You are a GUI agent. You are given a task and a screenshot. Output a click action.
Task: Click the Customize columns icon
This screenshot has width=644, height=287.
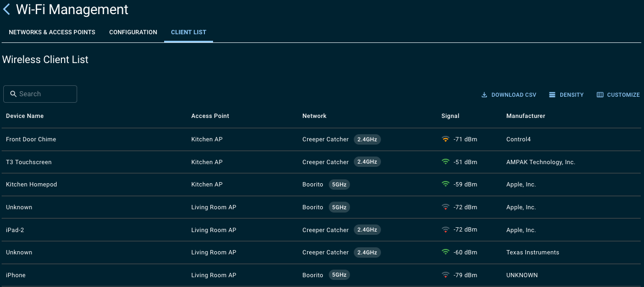click(600, 95)
